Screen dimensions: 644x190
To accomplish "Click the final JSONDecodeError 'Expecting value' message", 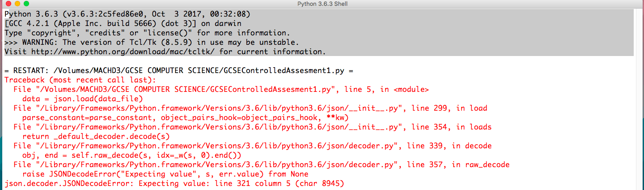I will coord(174,184).
